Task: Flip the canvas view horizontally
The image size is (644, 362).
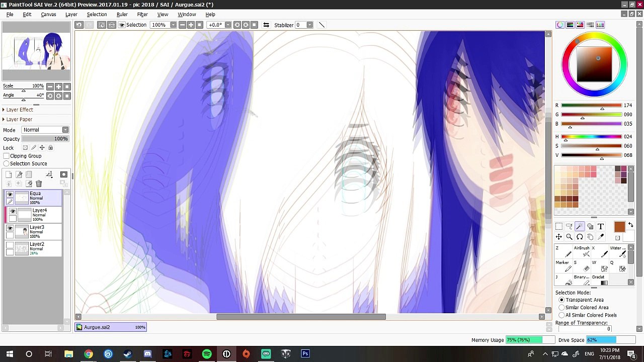Action: (266, 25)
